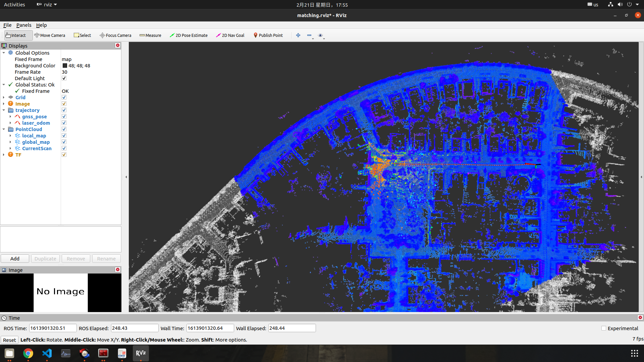Screen dimensions: 644x362
Task: Pick the Measure tool
Action: [x=150, y=35]
